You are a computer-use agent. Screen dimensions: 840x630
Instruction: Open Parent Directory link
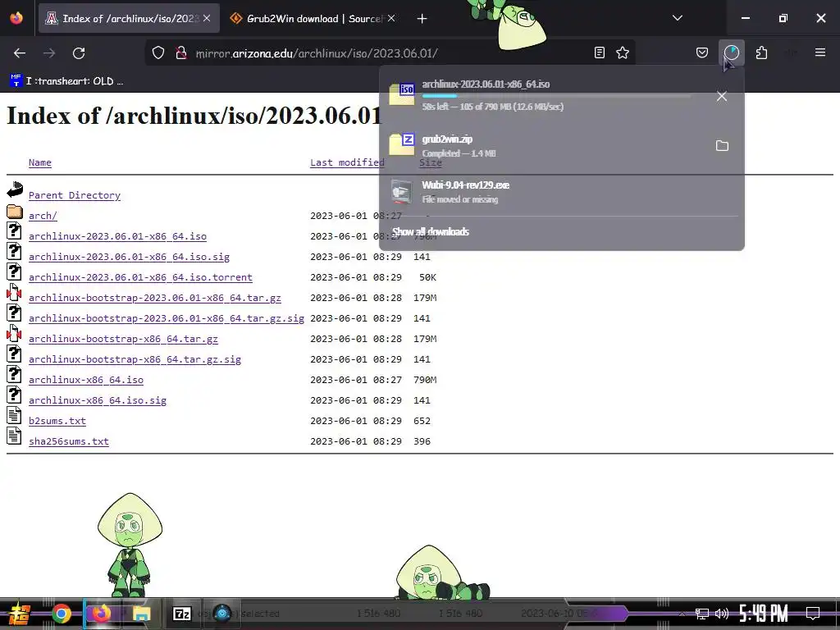click(x=75, y=195)
